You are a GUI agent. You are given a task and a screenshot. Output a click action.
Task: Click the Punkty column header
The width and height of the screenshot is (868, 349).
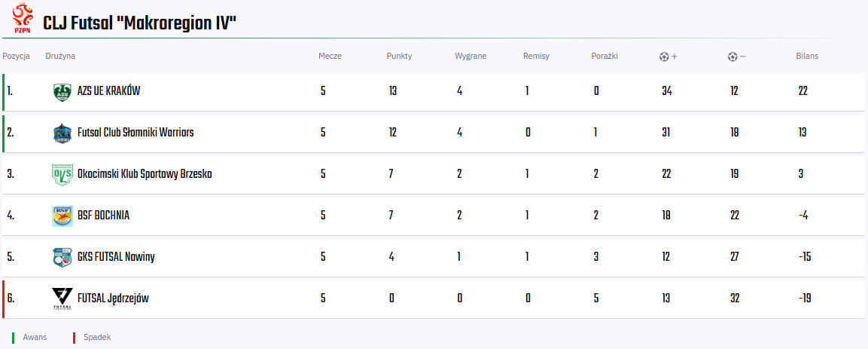point(399,57)
